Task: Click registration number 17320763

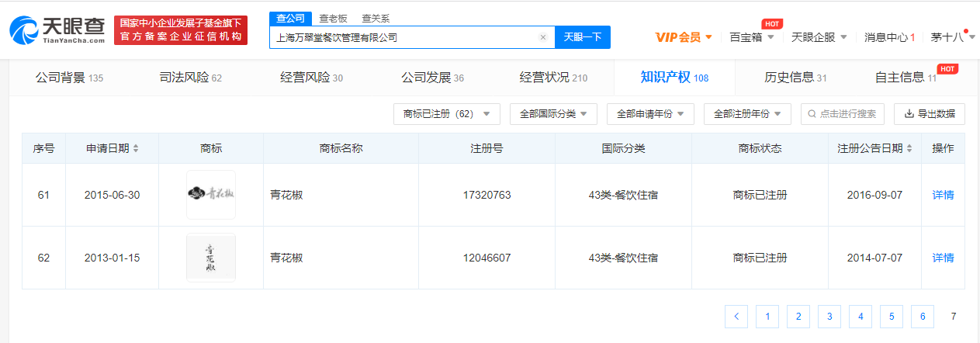Action: [x=487, y=195]
